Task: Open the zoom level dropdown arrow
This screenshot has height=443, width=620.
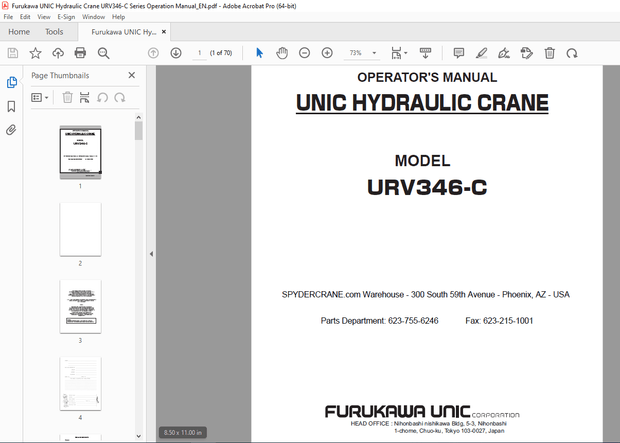Action: pos(374,53)
